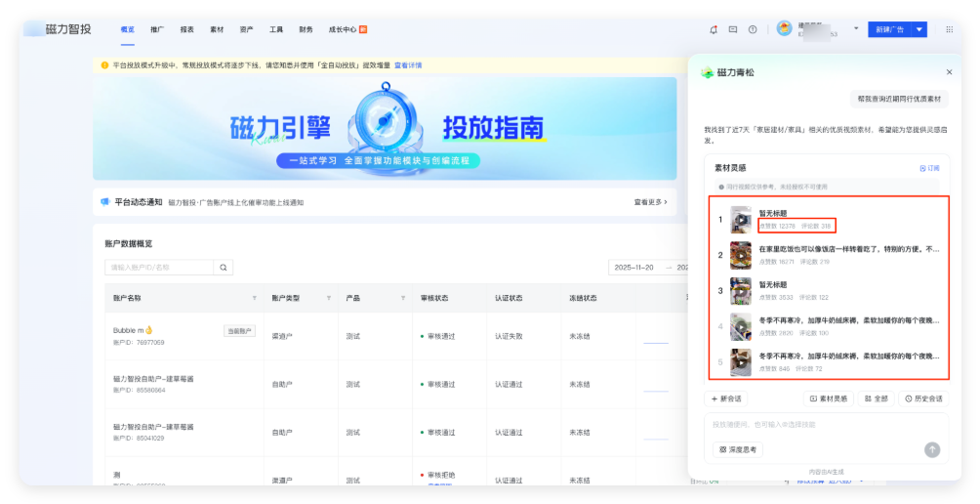Click 审核拒绝 status in last row

click(x=440, y=476)
